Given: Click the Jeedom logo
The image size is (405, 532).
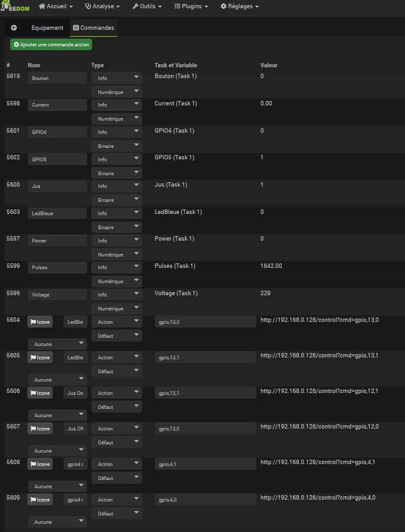Looking at the screenshot, I should (15, 6).
